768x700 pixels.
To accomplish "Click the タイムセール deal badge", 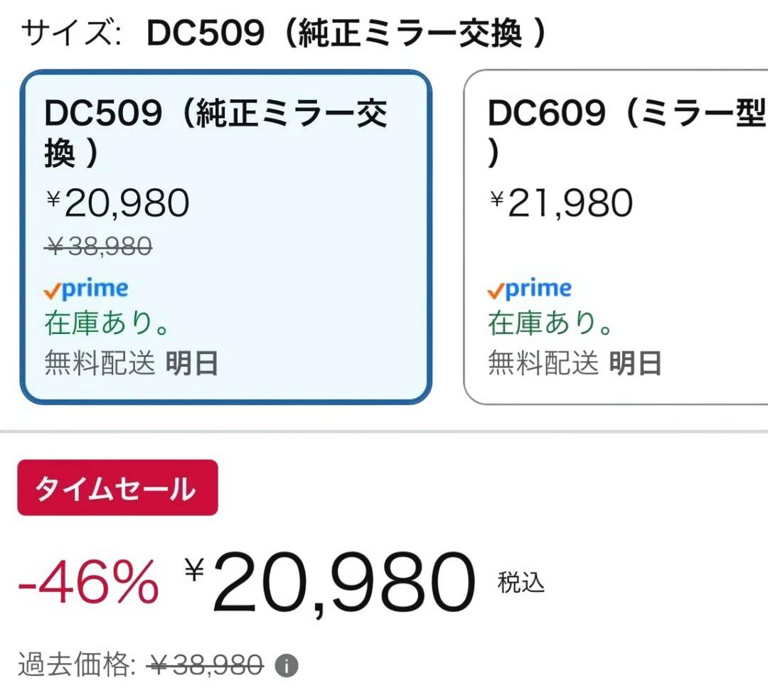I will (118, 488).
